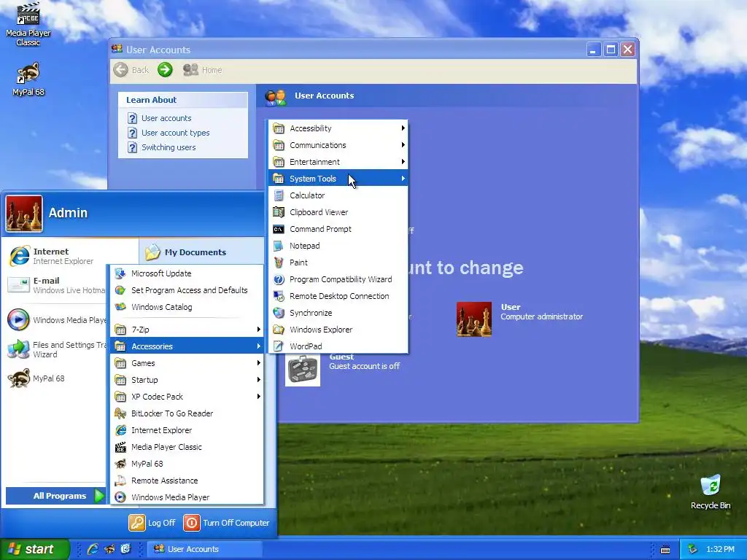Open the MyPal 68 desktop shortcut

pyautogui.click(x=28, y=79)
